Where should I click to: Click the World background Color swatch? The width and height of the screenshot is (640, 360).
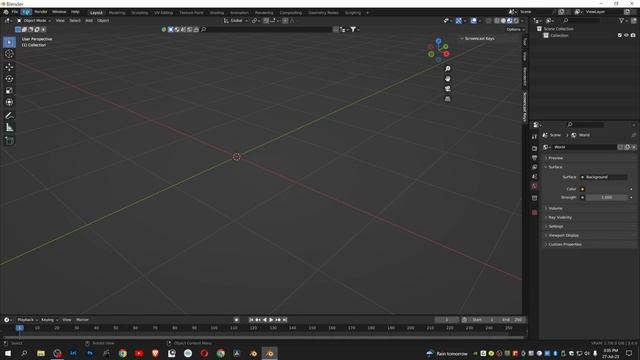pyautogui.click(x=607, y=189)
